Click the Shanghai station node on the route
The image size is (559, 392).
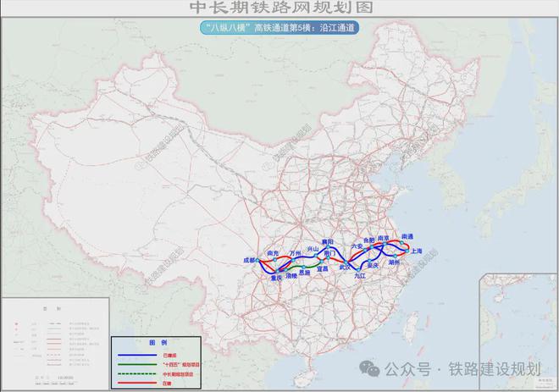coord(407,251)
